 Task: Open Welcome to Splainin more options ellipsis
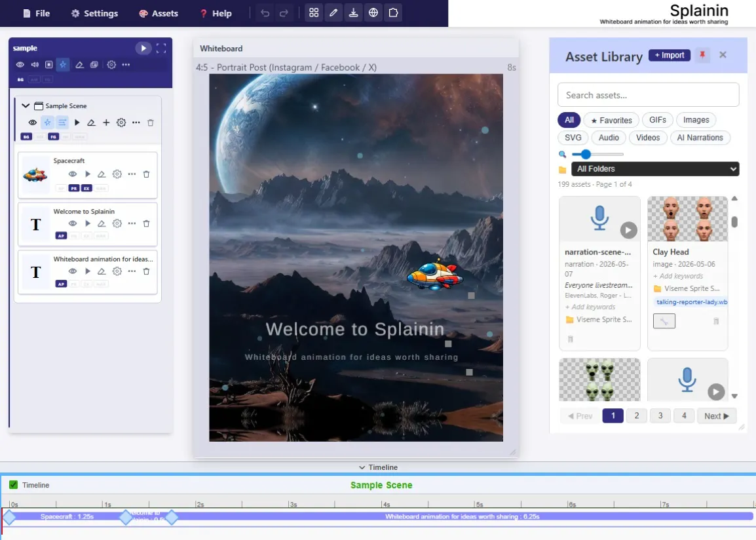click(132, 223)
